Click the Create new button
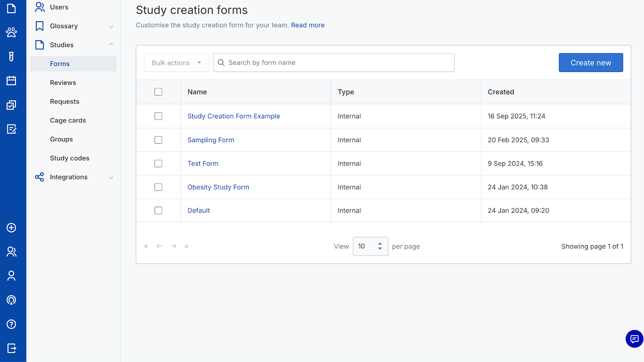Screen dimensions: 644x362 tap(590, 63)
